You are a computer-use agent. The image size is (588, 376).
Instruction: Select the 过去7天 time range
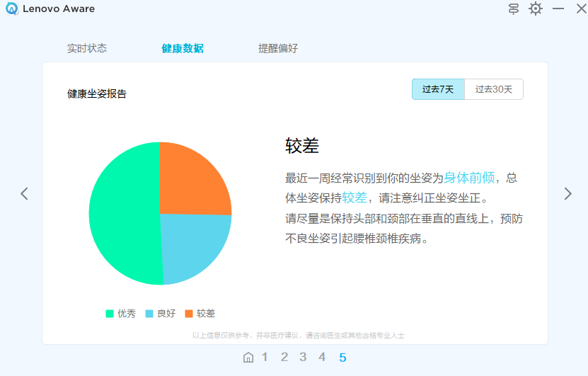[x=438, y=89]
